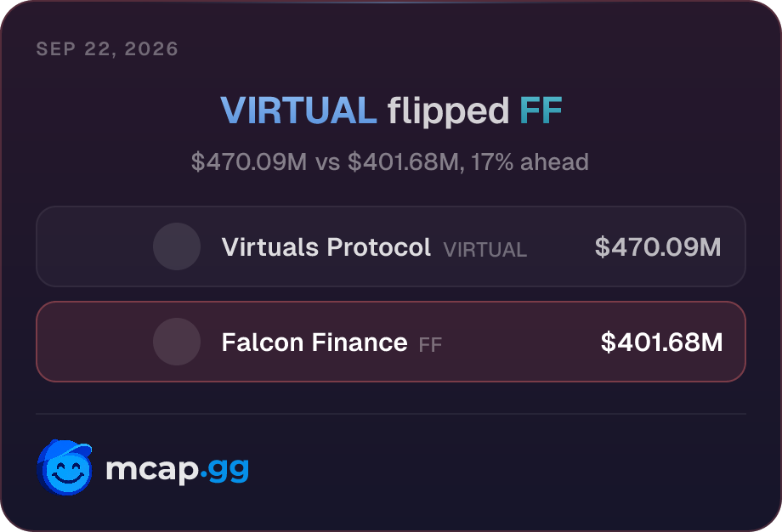The width and height of the screenshot is (782, 532).
Task: Click the $401.68M market cap value
Action: 661,342
